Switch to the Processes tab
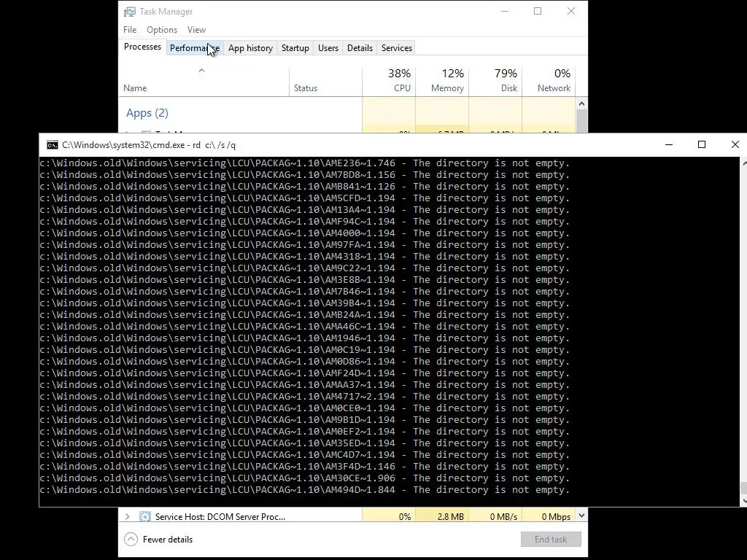747x560 pixels. point(142,47)
